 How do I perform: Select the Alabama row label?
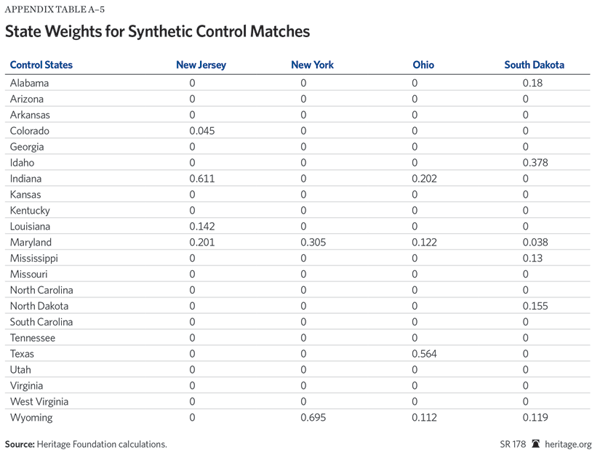29,83
